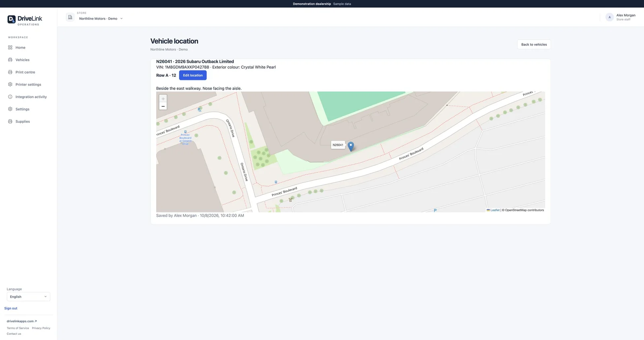The height and width of the screenshot is (340, 644).
Task: Click the DriveLink Operations logo
Action: [x=25, y=20]
